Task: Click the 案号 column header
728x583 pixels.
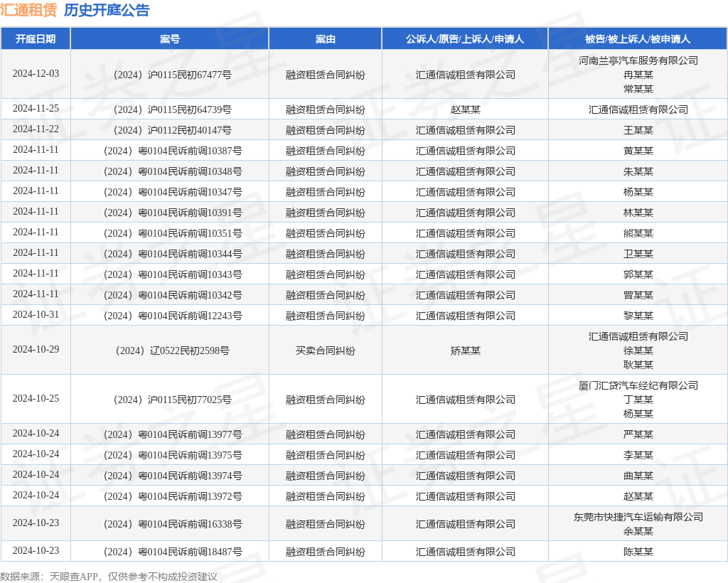Action: pyautogui.click(x=170, y=39)
